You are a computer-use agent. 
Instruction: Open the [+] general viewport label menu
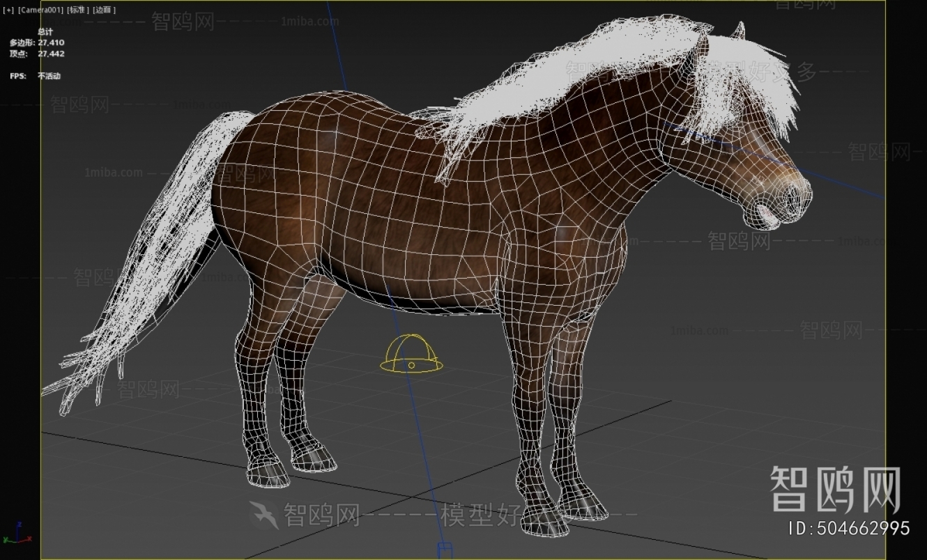(x=7, y=10)
